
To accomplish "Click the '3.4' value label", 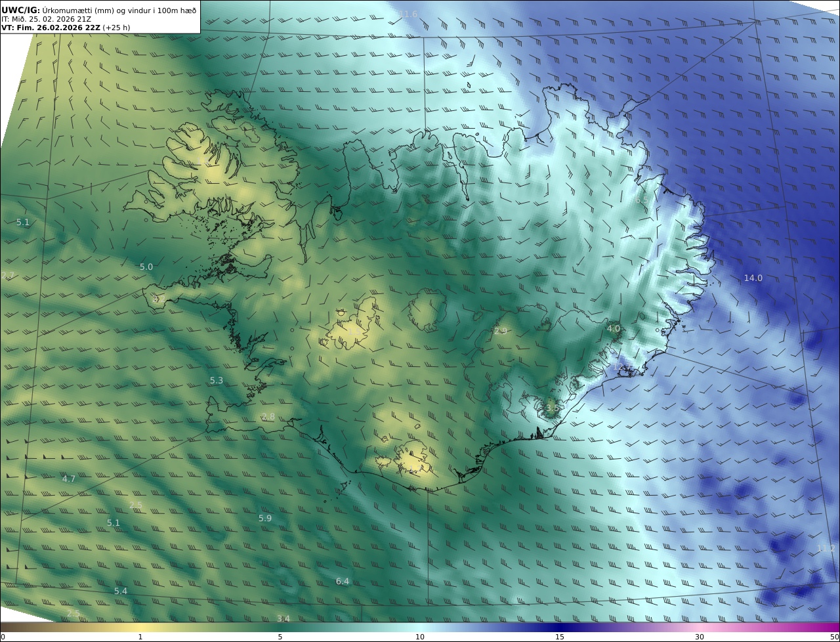I will [x=283, y=618].
